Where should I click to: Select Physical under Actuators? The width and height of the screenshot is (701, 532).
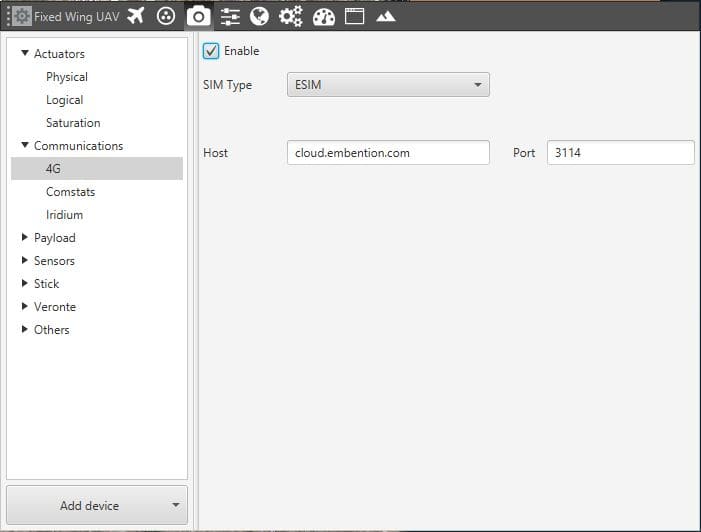click(67, 77)
